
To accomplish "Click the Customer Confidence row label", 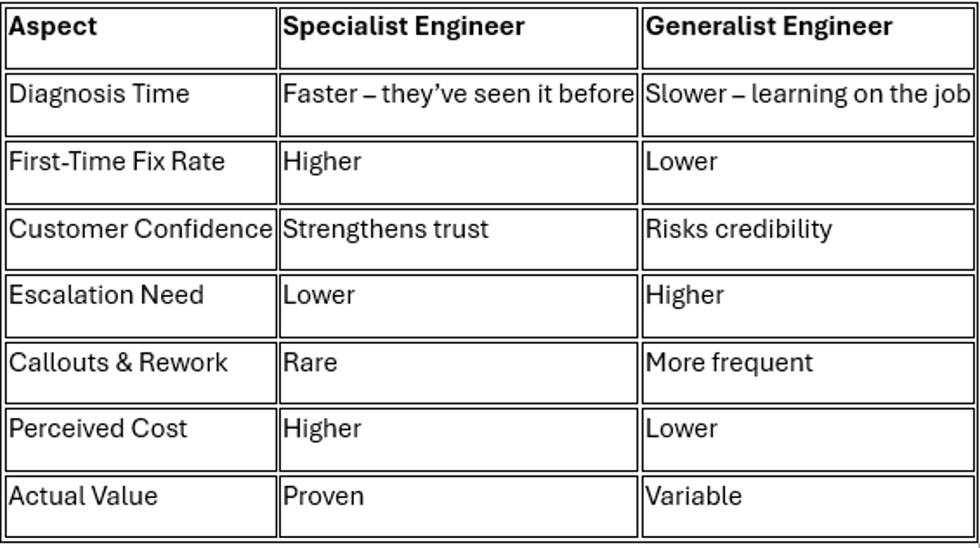I will (141, 239).
